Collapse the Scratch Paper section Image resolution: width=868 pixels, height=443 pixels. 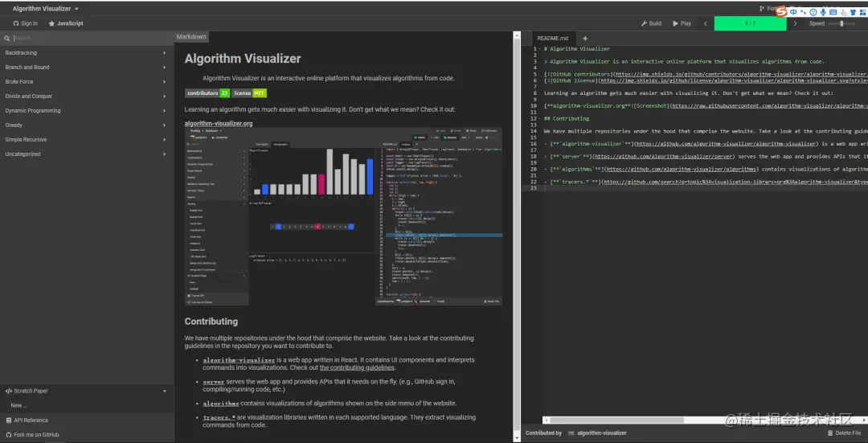point(87,391)
